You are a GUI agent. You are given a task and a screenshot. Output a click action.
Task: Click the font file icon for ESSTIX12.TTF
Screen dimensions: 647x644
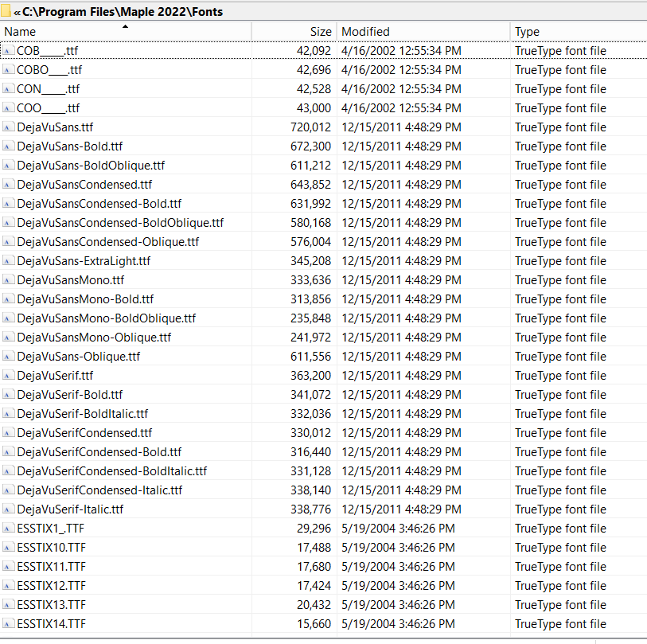click(x=8, y=585)
